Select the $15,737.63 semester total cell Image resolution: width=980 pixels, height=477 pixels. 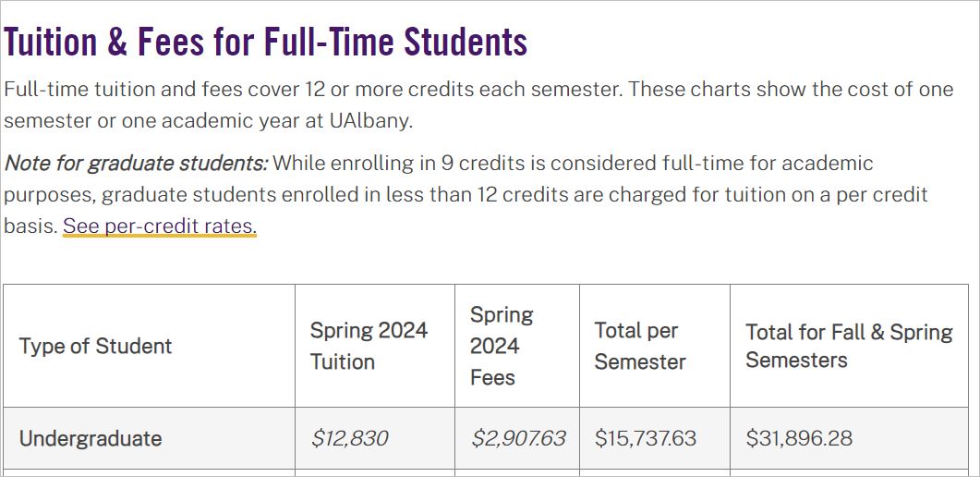645,438
